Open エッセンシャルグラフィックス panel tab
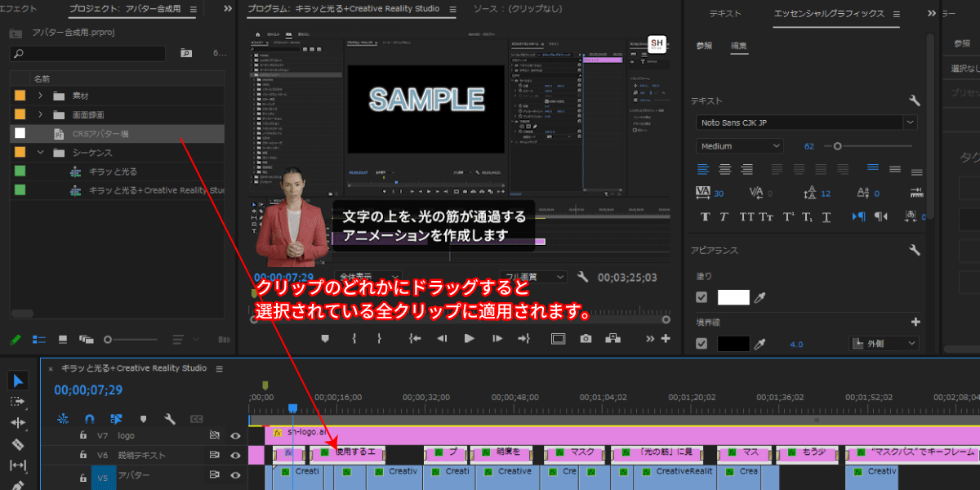Image resolution: width=980 pixels, height=490 pixels. tap(829, 14)
